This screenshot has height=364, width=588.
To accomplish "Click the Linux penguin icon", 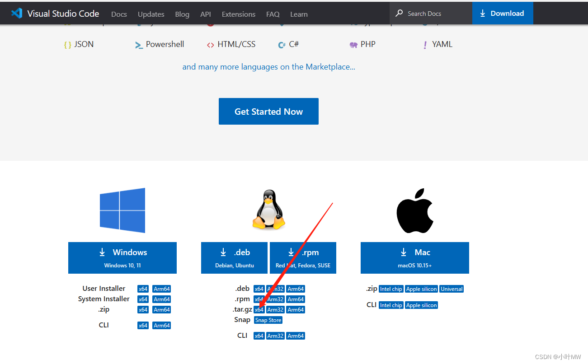I will 268,209.
